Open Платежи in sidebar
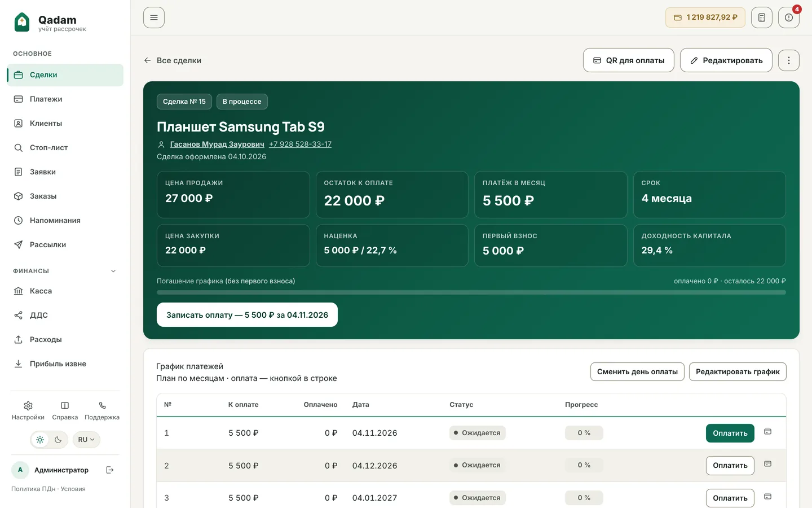 pos(65,99)
